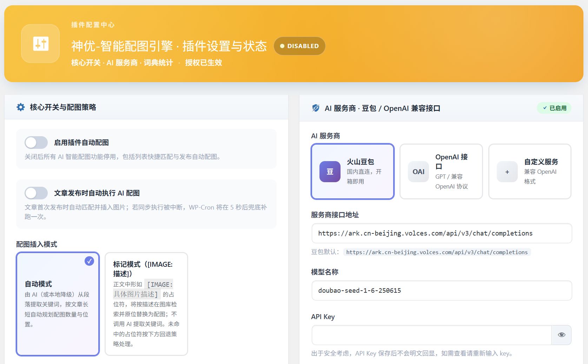Click the 配图插入模式 section label
The width and height of the screenshot is (588, 364).
pyautogui.click(x=37, y=244)
